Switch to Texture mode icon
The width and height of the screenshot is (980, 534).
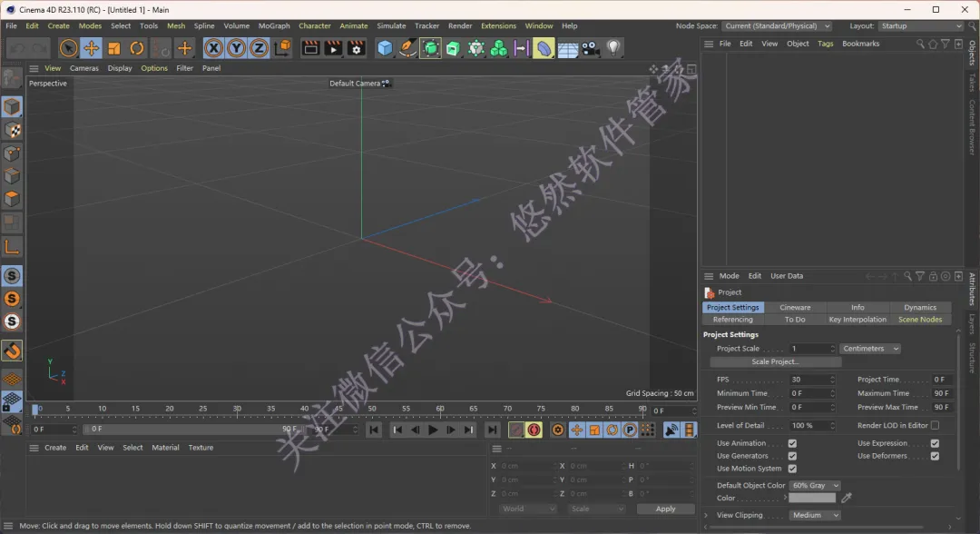point(12,130)
